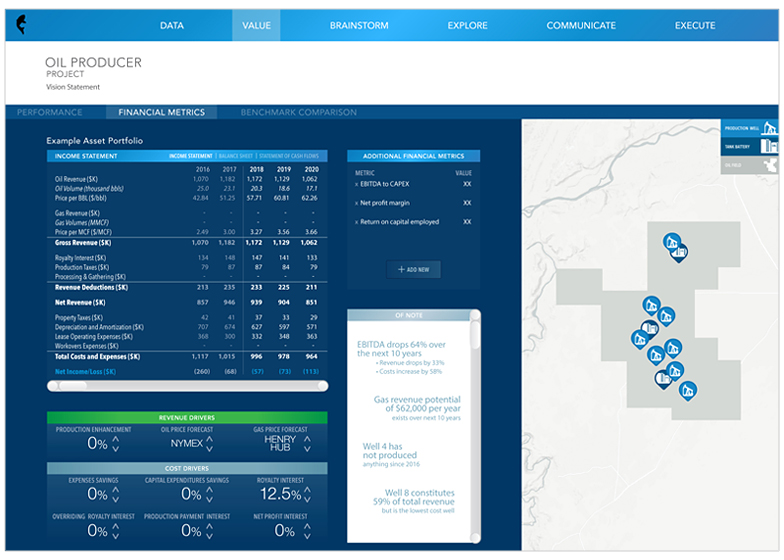This screenshot has height=560, width=784.
Task: Toggle the Tank Battery map layer
Action: [751, 147]
